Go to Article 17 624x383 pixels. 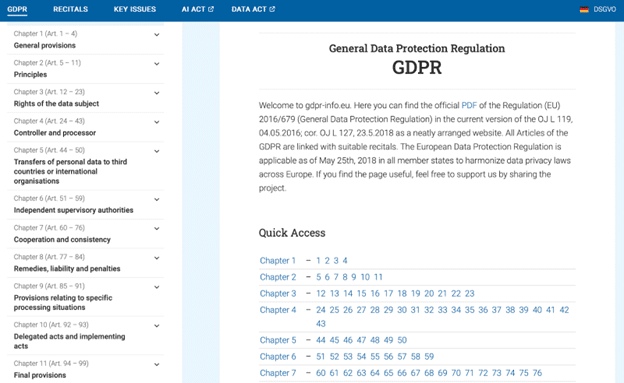[x=388, y=293]
